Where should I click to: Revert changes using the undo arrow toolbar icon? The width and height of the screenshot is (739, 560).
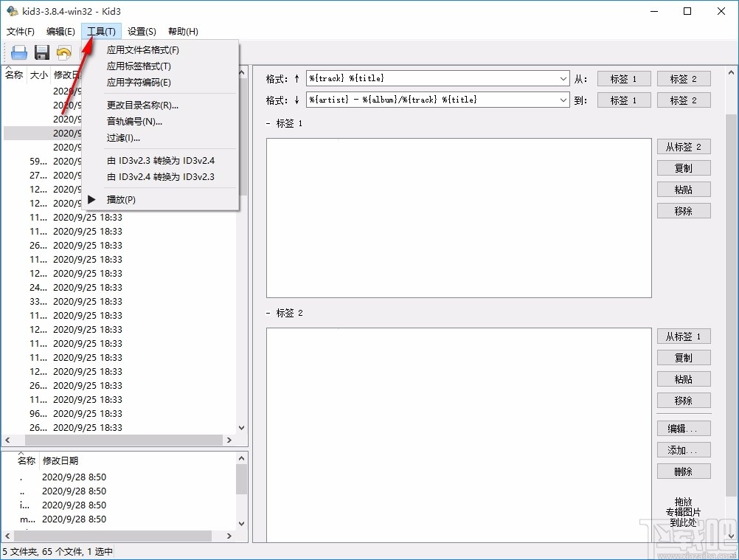[65, 52]
